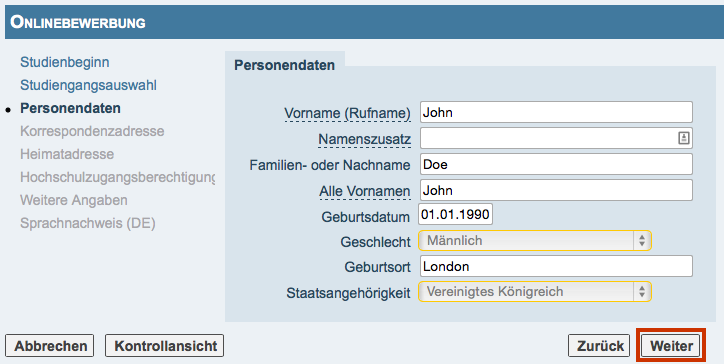
Task: Click the Abbrechen button
Action: [50, 346]
